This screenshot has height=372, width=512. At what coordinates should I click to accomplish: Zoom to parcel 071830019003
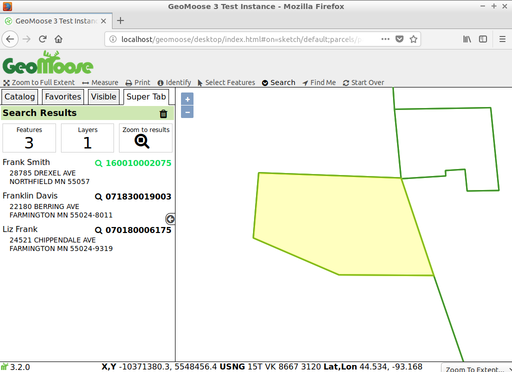pyautogui.click(x=133, y=197)
